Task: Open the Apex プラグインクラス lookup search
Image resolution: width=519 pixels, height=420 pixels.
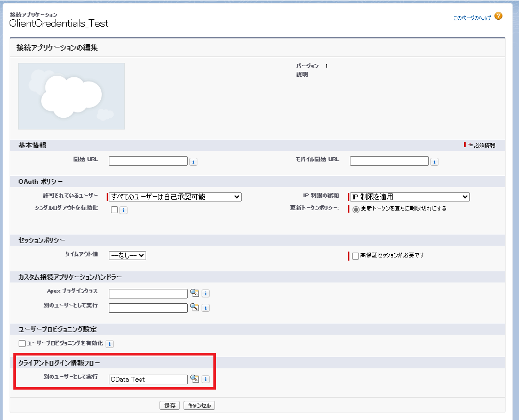Action: (x=195, y=293)
